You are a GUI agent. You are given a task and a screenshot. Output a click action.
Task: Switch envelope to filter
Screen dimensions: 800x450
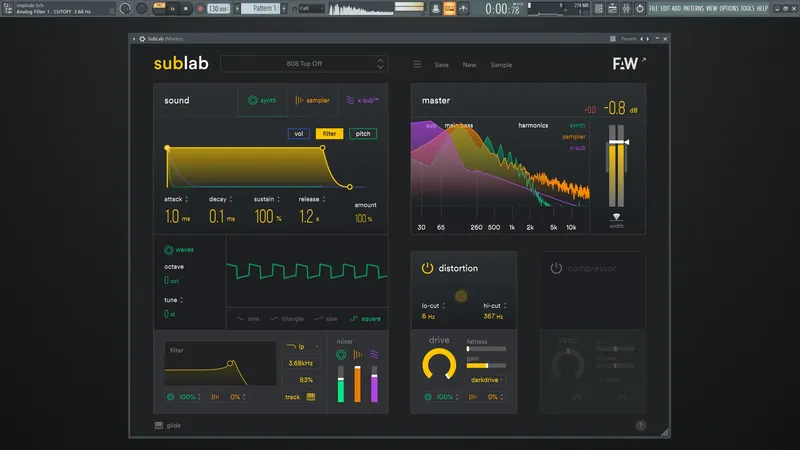click(329, 134)
